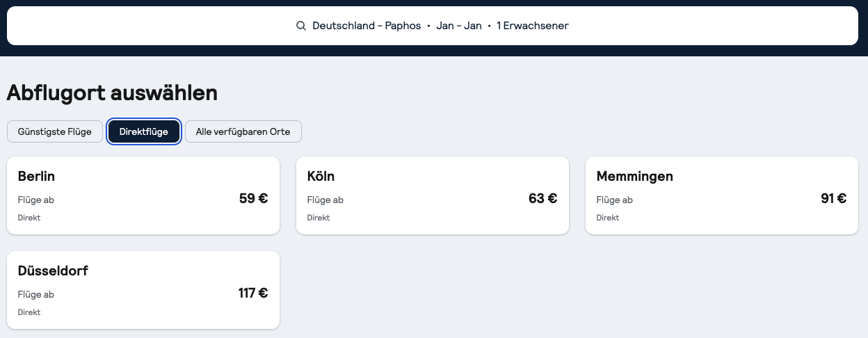Click the 117 € Düsseldorf price

[x=252, y=293]
